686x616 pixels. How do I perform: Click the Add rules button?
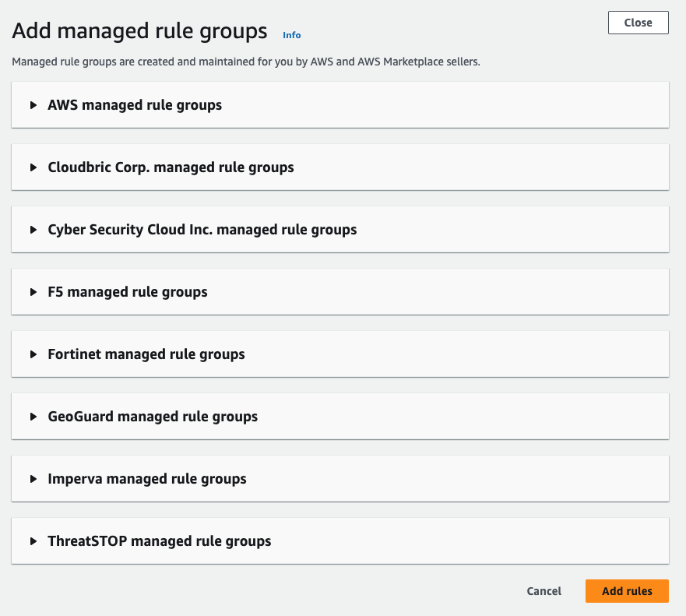tap(627, 591)
